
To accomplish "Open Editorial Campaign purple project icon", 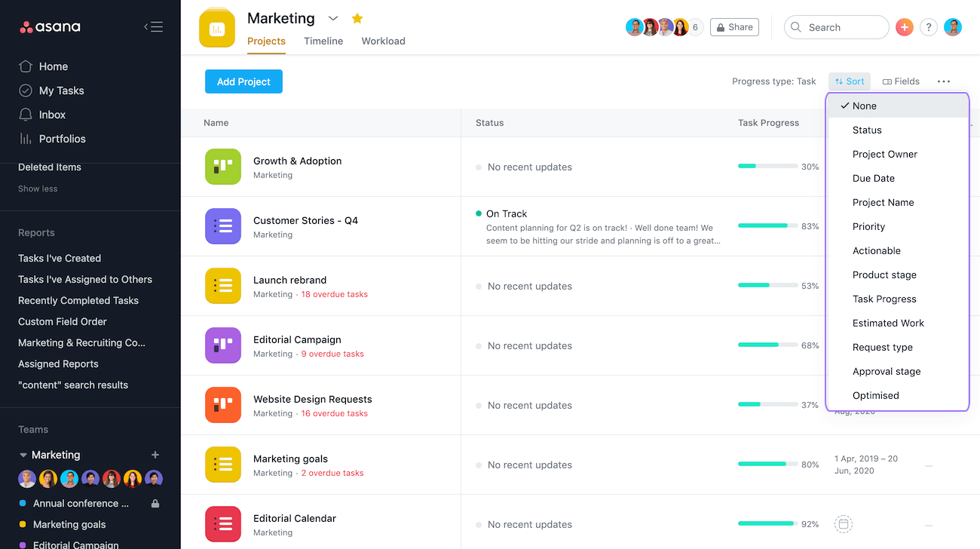I will 223,345.
